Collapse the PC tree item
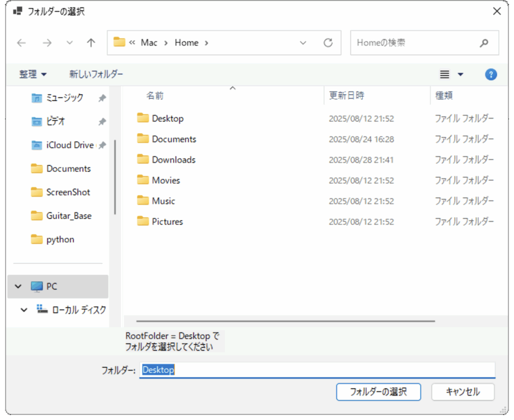Screen dimensions: 514x420 coord(19,286)
